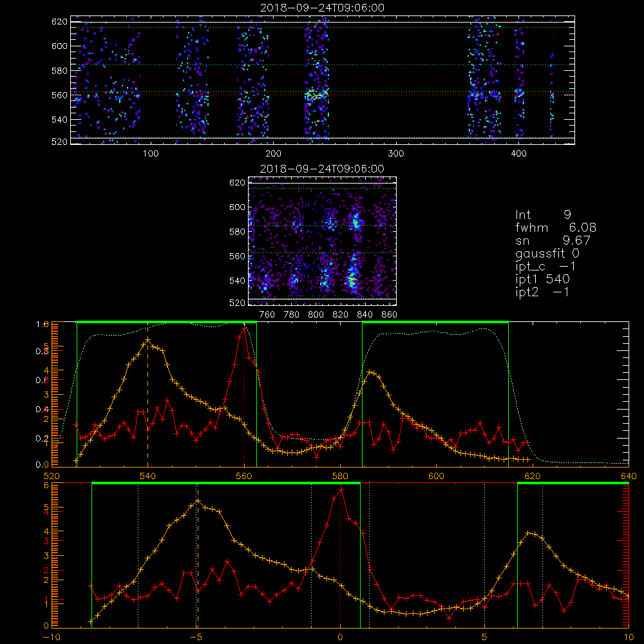Viewport: 644px width, 644px height.
Task: Click the orange peak near 586 in profile plot
Action: coord(370,372)
